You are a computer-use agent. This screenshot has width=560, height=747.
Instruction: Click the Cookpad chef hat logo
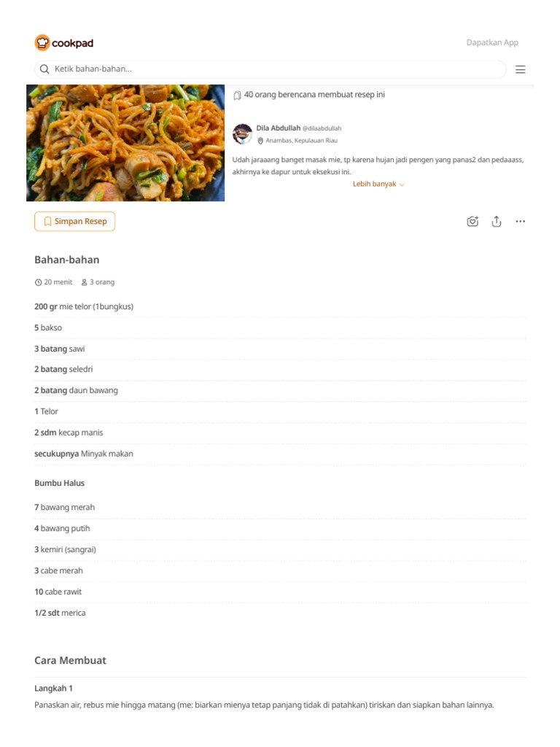tap(42, 43)
